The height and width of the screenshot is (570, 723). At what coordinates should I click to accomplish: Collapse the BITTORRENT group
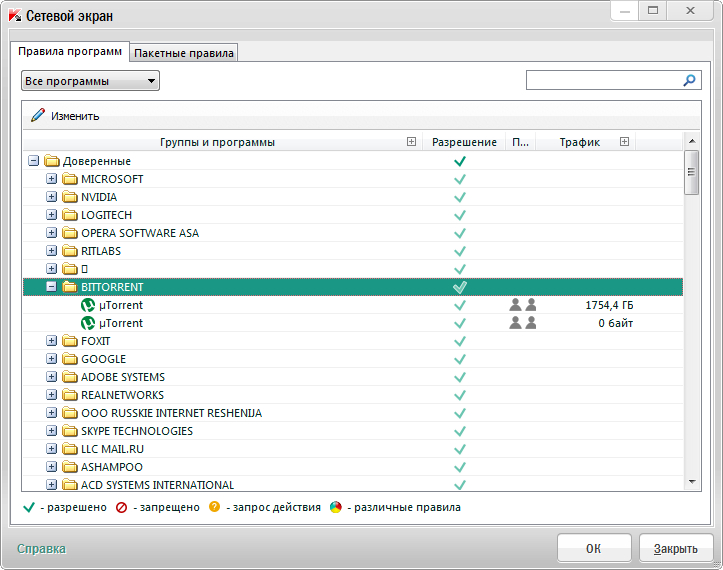coord(52,286)
